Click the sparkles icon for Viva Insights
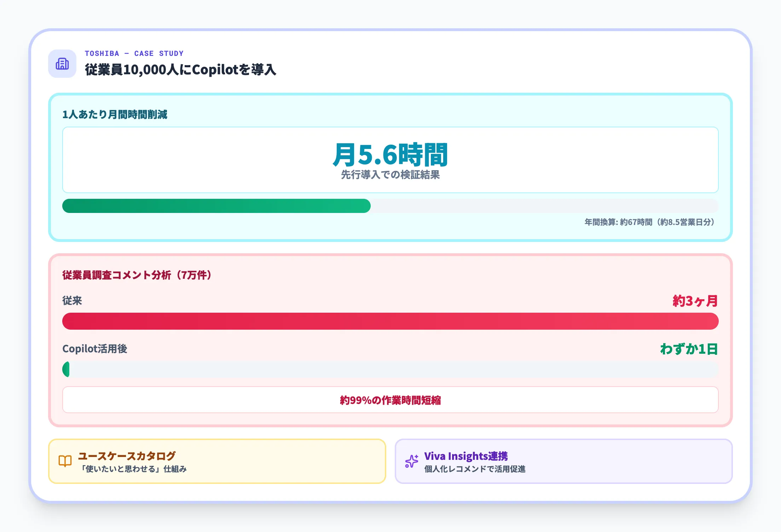The width and height of the screenshot is (781, 532). [411, 461]
